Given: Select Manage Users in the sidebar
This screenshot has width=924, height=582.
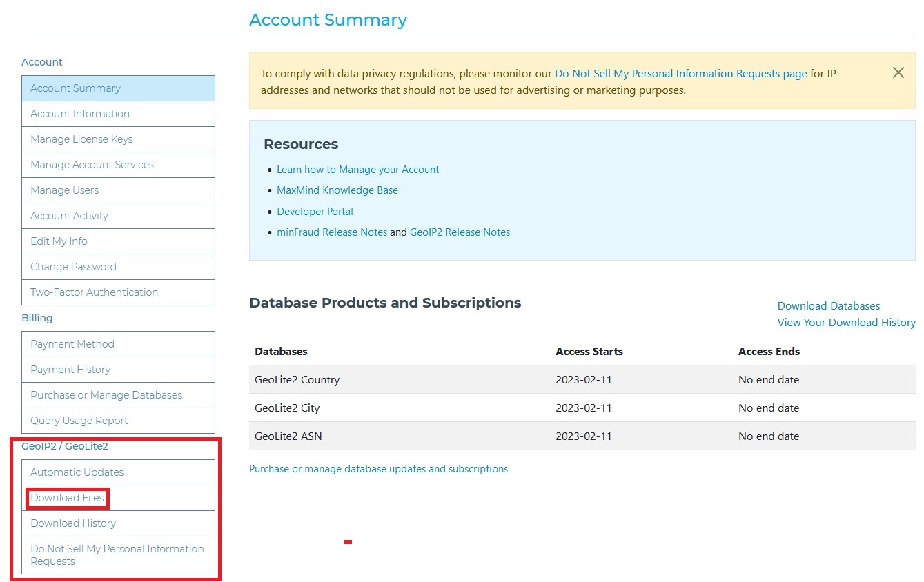Looking at the screenshot, I should click(x=64, y=190).
